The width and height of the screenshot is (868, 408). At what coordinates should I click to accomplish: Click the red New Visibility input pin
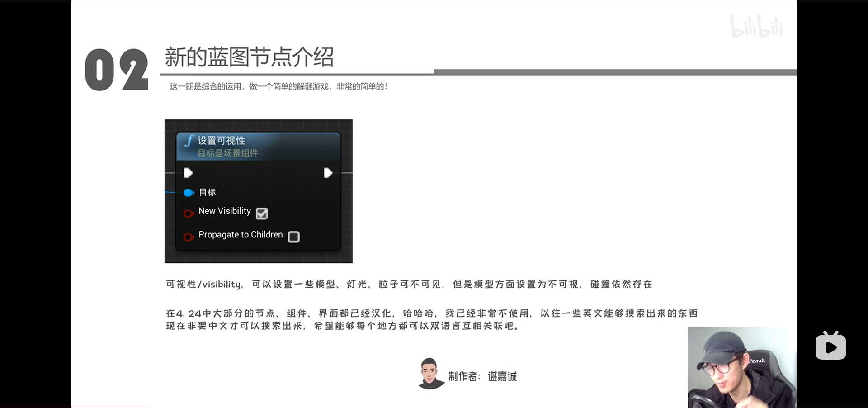(x=188, y=213)
